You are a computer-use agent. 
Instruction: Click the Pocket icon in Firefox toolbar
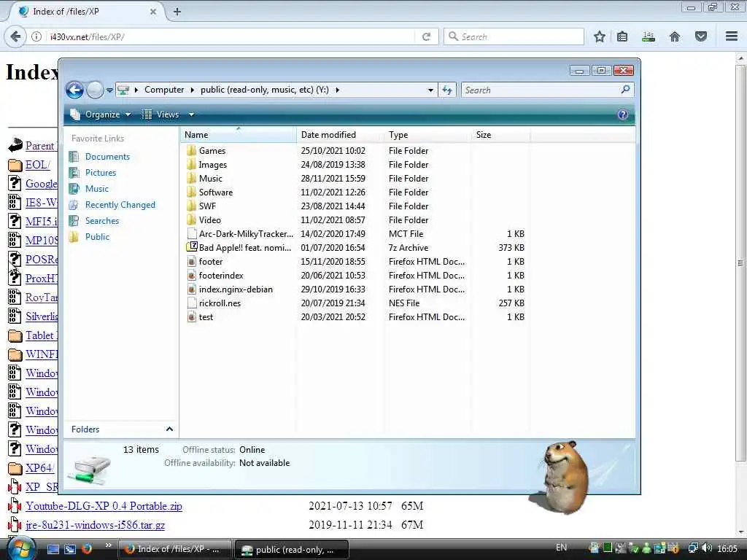click(x=701, y=36)
